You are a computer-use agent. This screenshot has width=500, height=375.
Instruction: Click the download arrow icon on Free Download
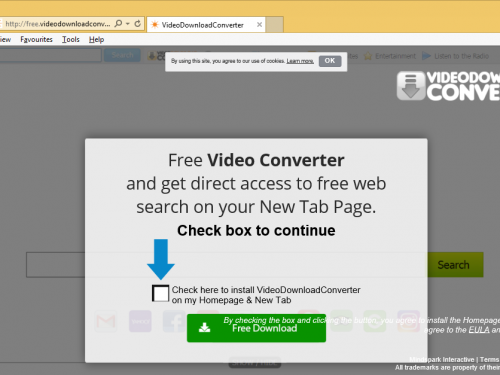tap(204, 328)
